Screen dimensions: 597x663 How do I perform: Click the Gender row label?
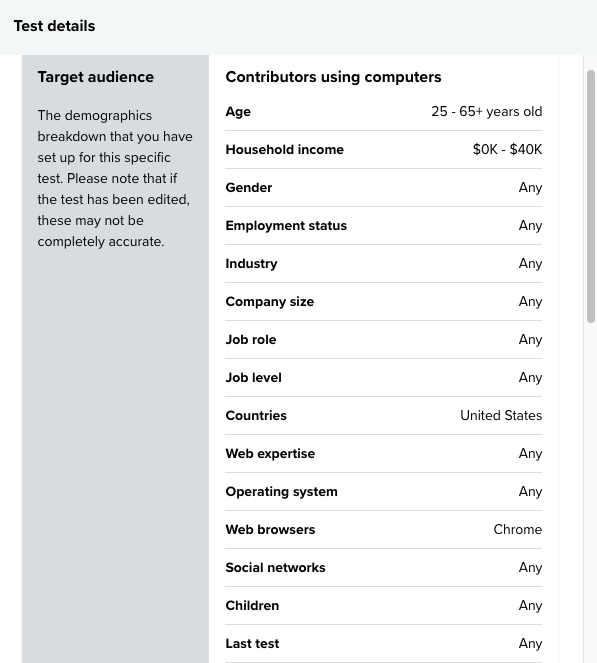[x=249, y=188]
